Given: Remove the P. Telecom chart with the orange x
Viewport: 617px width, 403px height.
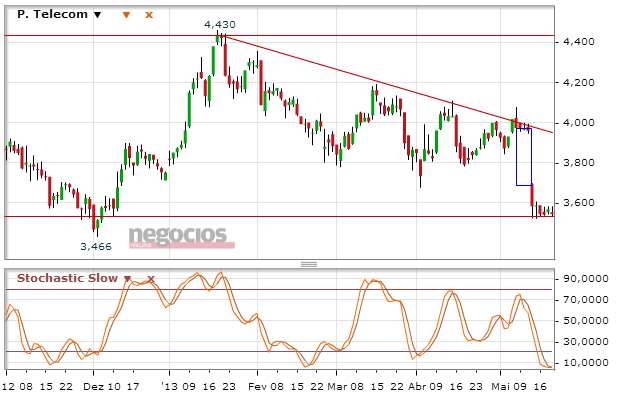Looking at the screenshot, I should (149, 15).
